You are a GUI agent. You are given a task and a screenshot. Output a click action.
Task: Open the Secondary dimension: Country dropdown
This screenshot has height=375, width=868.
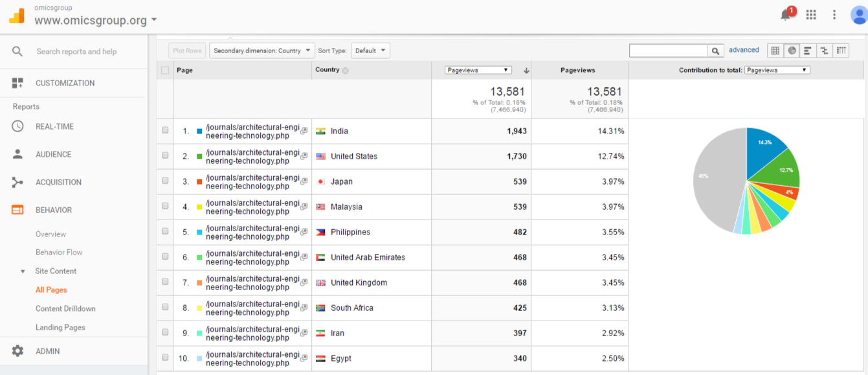pyautogui.click(x=262, y=51)
